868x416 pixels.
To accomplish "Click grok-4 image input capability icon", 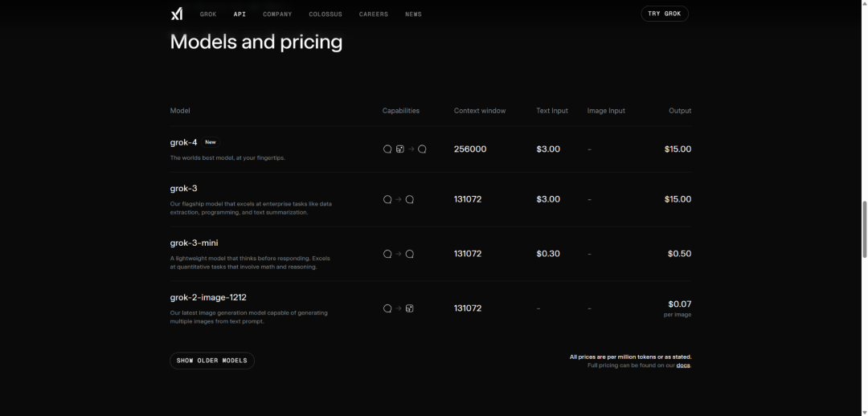I will coord(399,149).
